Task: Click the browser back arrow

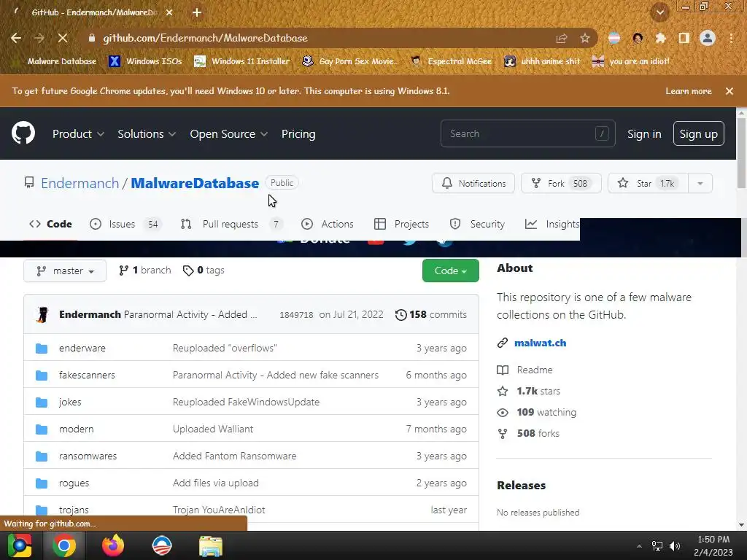Action: (x=16, y=38)
